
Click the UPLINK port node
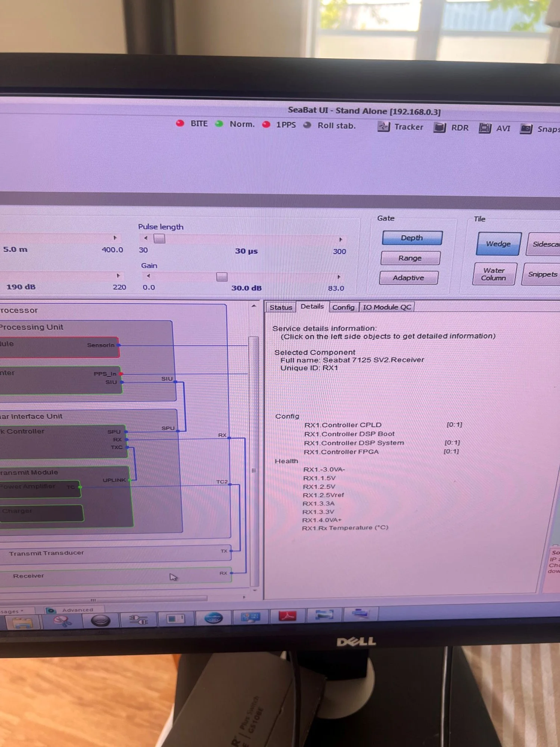(130, 480)
